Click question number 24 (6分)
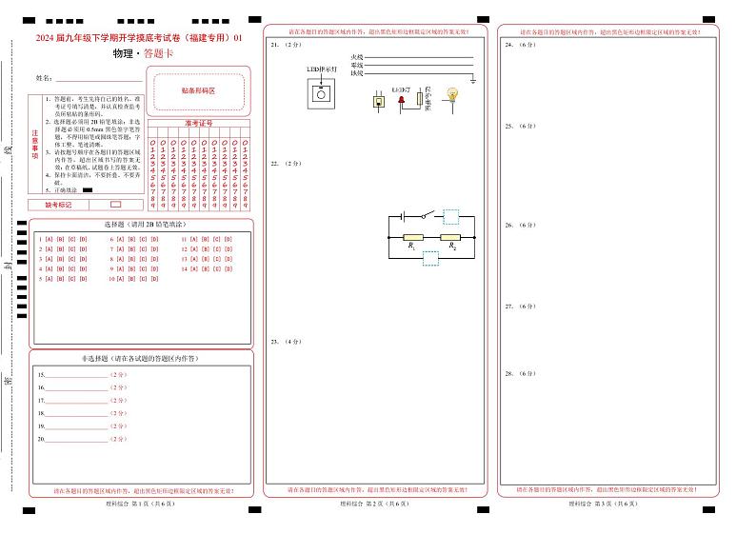The image size is (756, 534). 520,45
